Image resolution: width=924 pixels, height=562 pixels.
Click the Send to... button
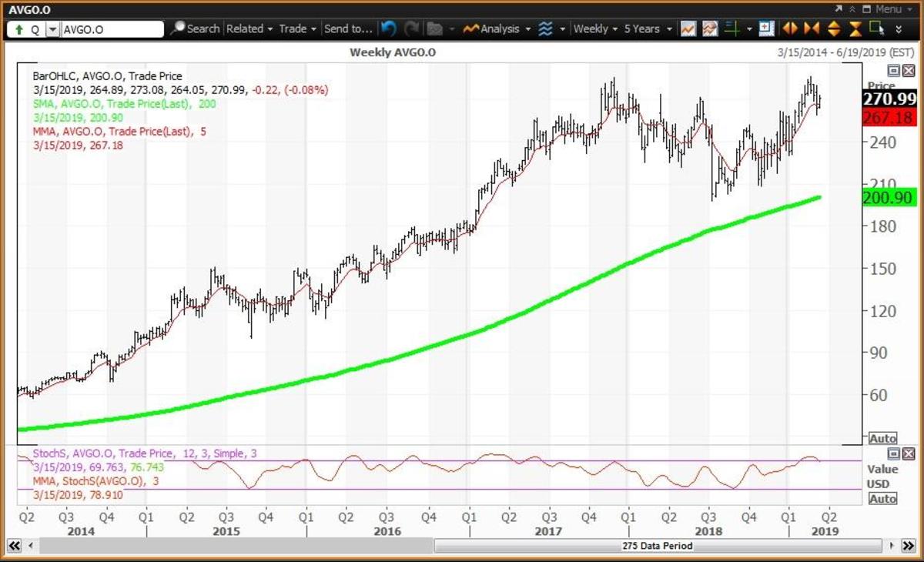(348, 28)
